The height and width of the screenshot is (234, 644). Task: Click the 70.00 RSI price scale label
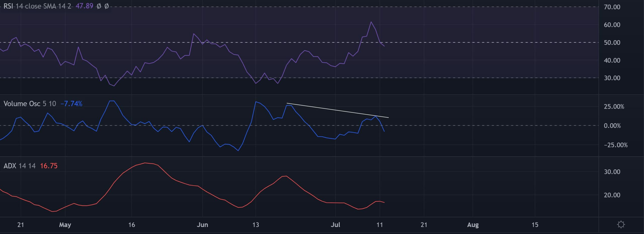click(612, 7)
